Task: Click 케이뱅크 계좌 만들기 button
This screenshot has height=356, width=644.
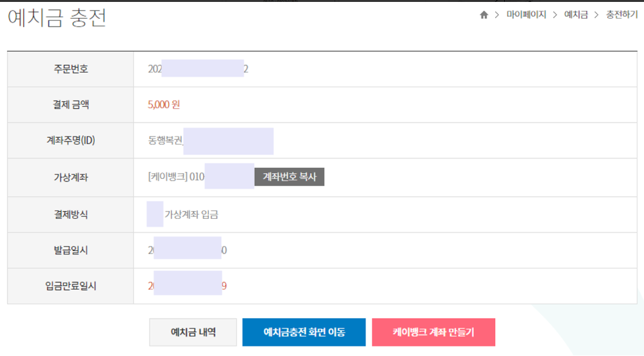Action: click(x=433, y=332)
